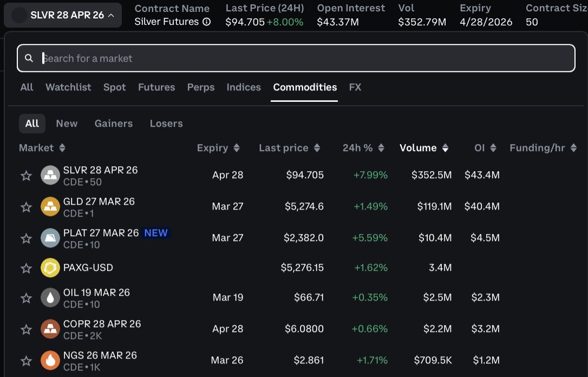Screen dimensions: 588x377
Task: Open the Perps tab
Action: tap(201, 87)
